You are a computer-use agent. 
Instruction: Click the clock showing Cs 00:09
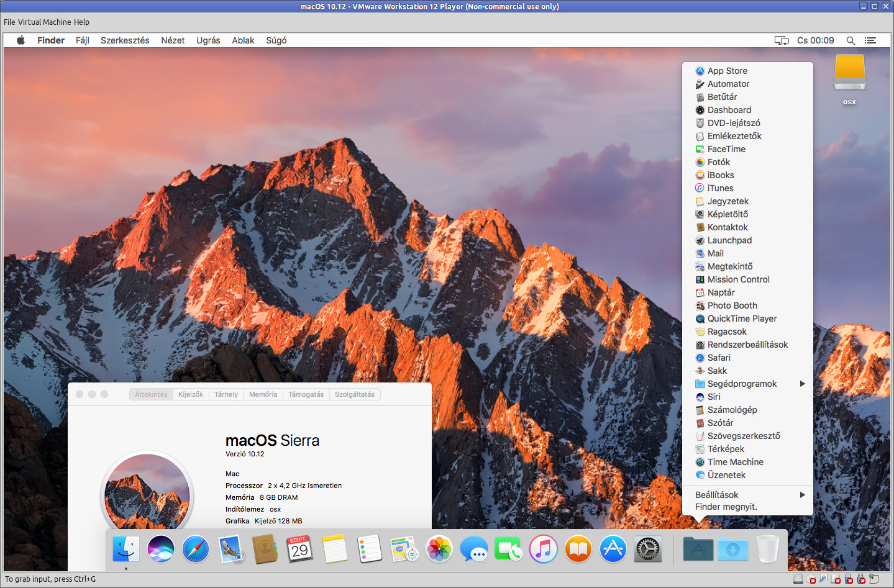pyautogui.click(x=816, y=40)
